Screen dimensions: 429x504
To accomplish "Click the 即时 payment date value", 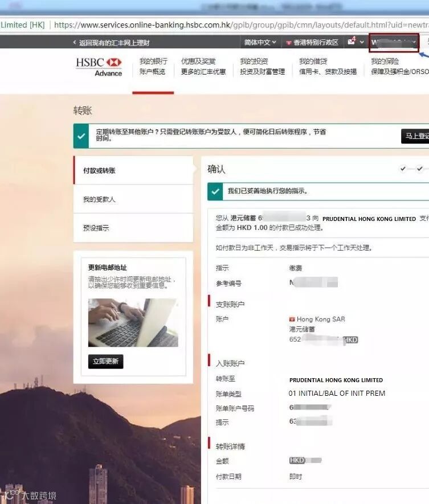I will 296,476.
